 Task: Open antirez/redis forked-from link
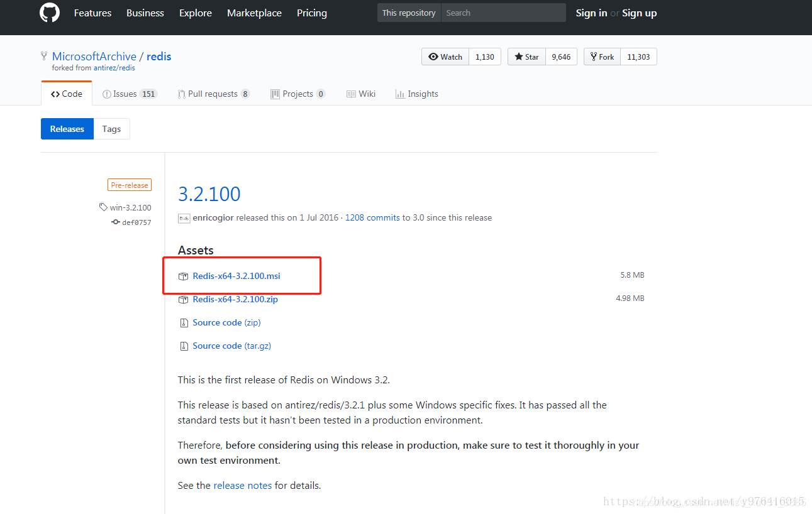[x=114, y=68]
